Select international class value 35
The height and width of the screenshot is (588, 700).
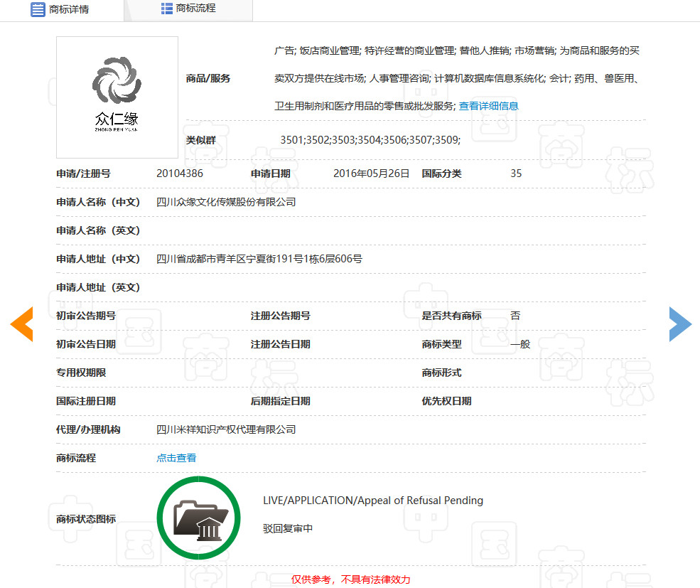(516, 173)
